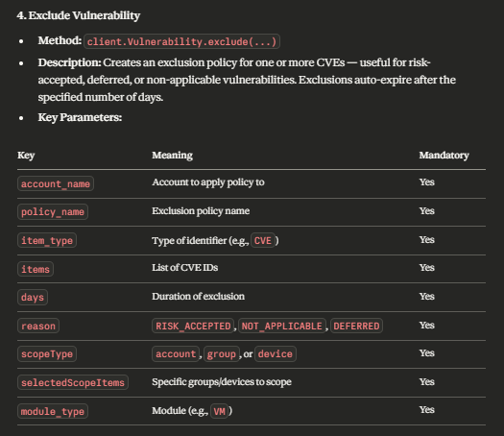Click the client.Vulnerability.exclude(...) method code
The height and width of the screenshot is (436, 504).
(181, 41)
